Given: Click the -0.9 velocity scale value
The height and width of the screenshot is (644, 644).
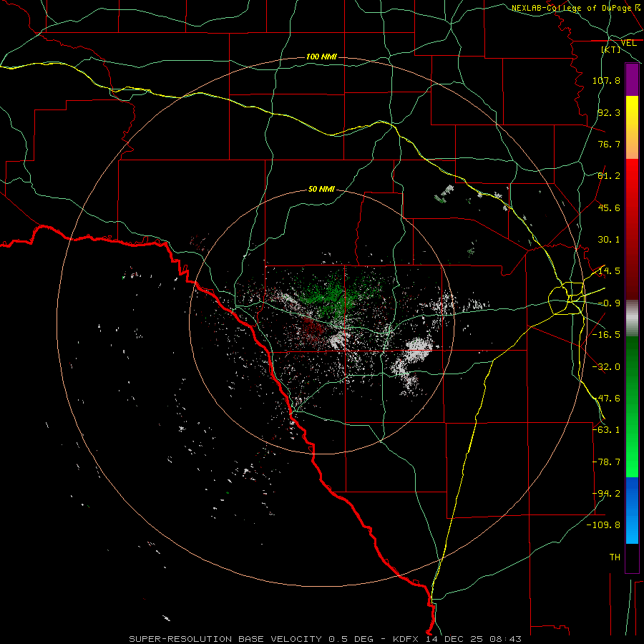Looking at the screenshot, I should (609, 303).
